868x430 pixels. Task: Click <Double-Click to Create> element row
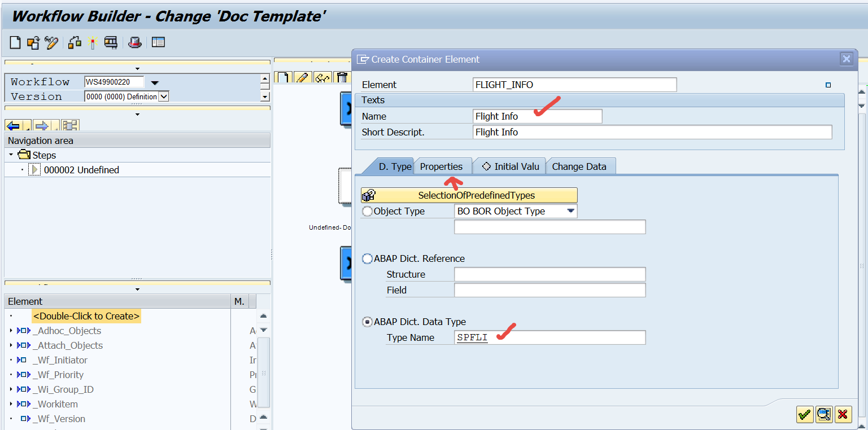pyautogui.click(x=86, y=316)
